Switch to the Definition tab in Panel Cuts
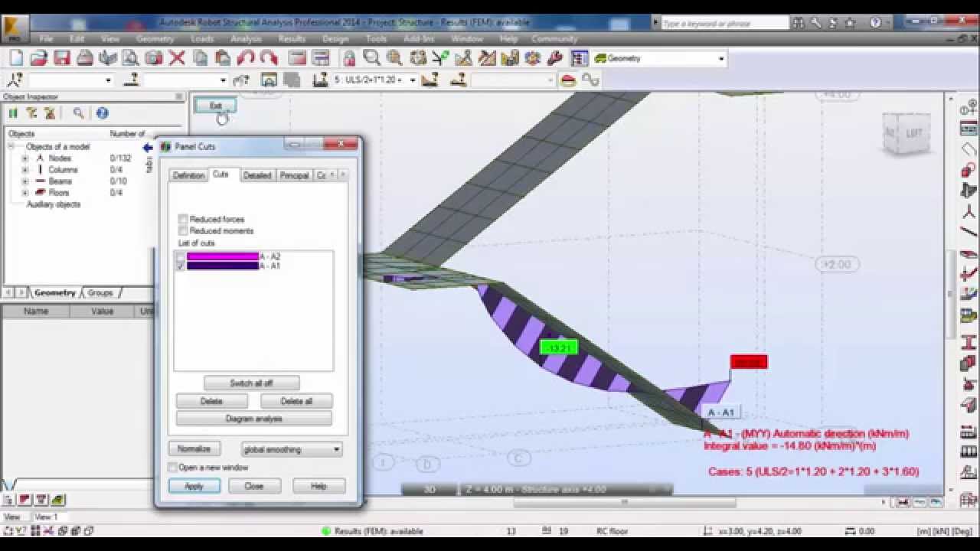 tap(188, 175)
